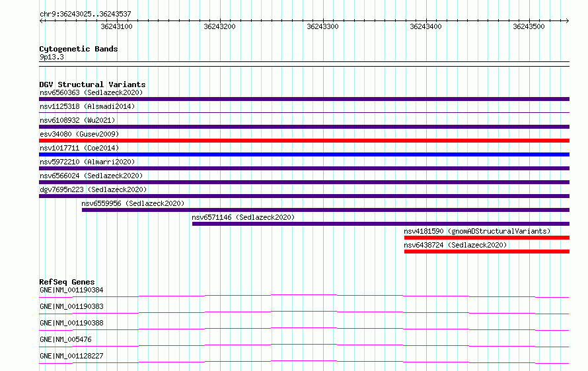This screenshot has width=588, height=371.
Task: Click the cytogenetic band 9p13.3 bar
Action: (304, 64)
